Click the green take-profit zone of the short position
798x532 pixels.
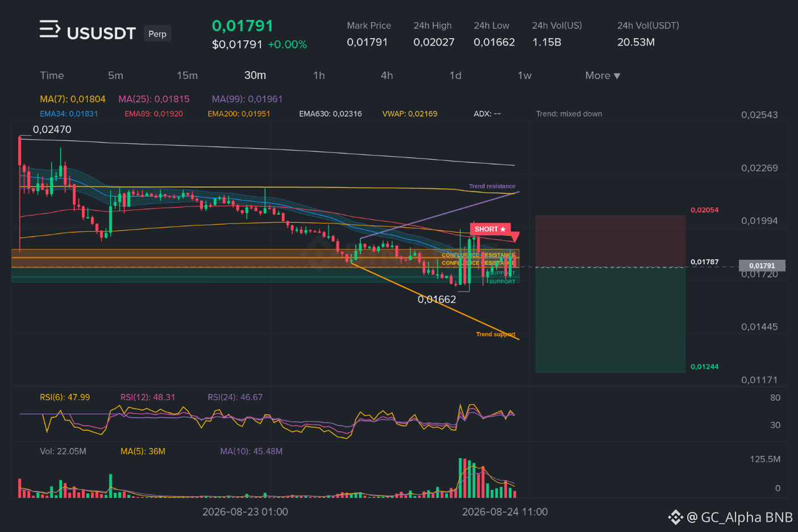[x=610, y=320]
